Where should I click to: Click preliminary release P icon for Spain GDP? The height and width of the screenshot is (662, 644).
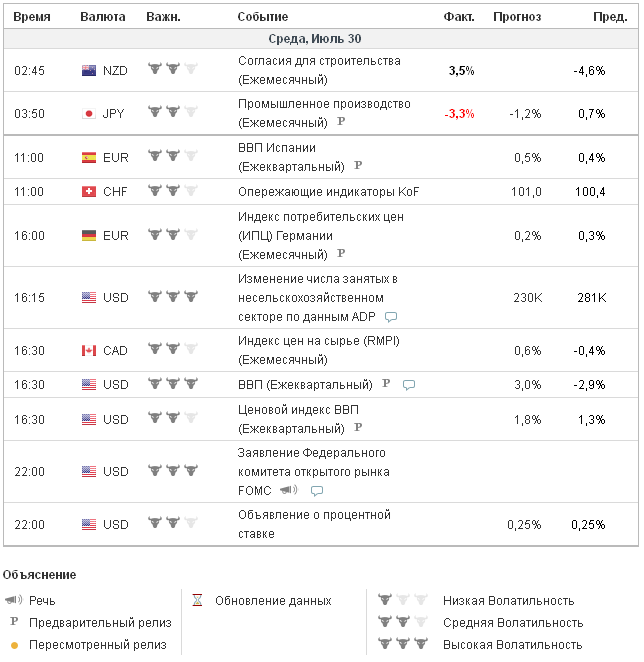pos(358,166)
